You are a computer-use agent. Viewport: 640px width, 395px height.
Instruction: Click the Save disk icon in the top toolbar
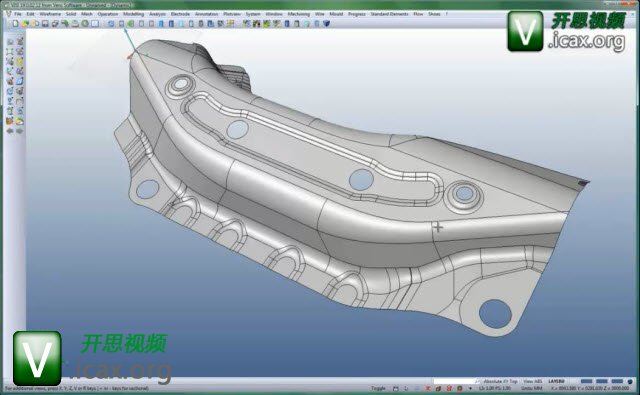coord(44,24)
